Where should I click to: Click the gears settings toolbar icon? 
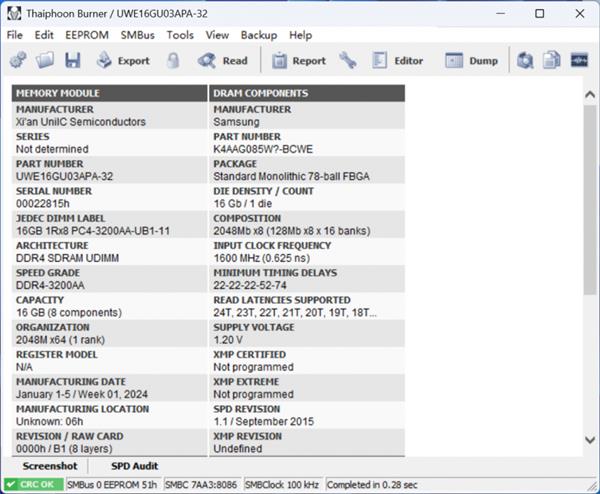coord(18,60)
